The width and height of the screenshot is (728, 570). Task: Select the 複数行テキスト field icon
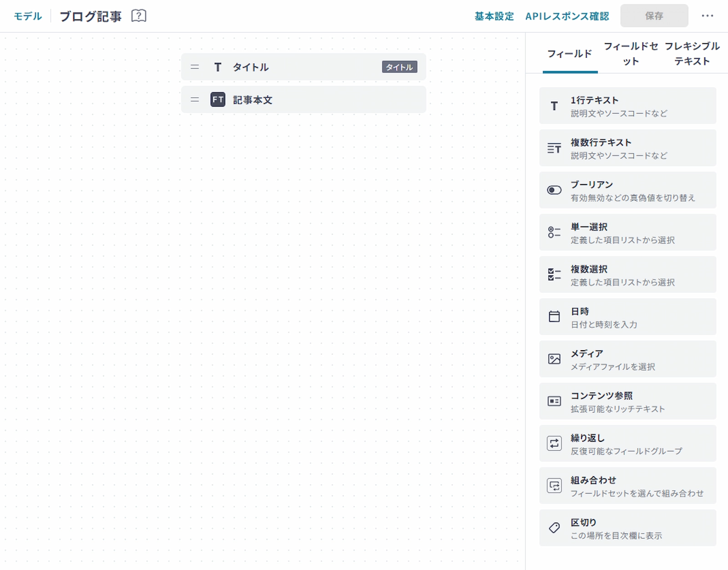[554, 148]
